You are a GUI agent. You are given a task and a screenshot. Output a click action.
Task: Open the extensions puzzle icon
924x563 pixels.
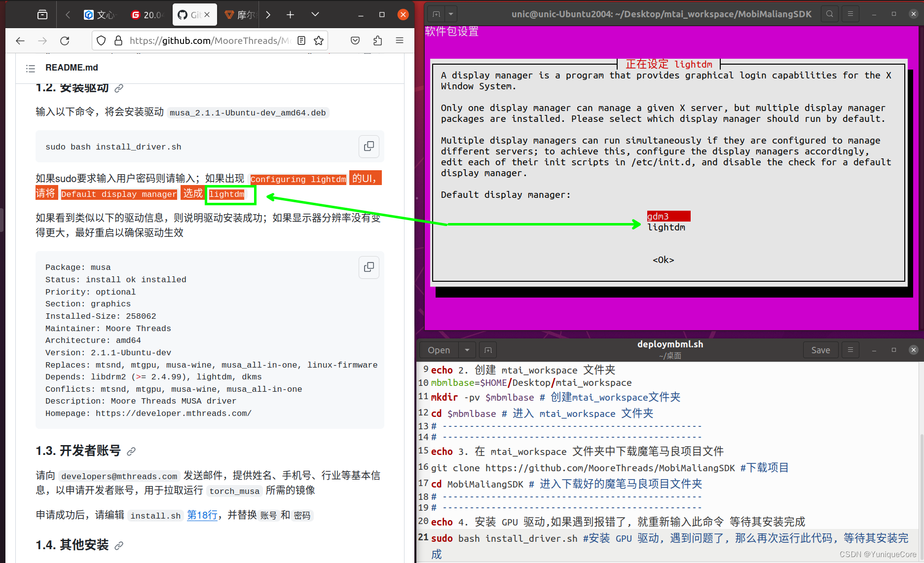click(378, 41)
